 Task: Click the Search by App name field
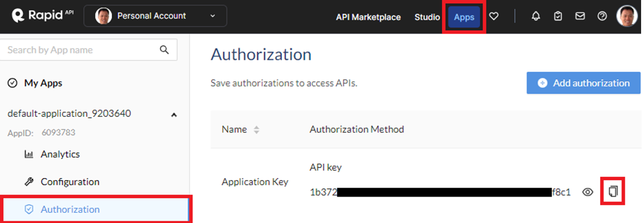point(80,50)
